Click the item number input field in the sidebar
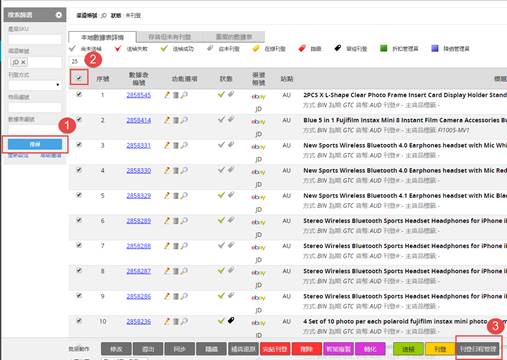 click(35, 107)
